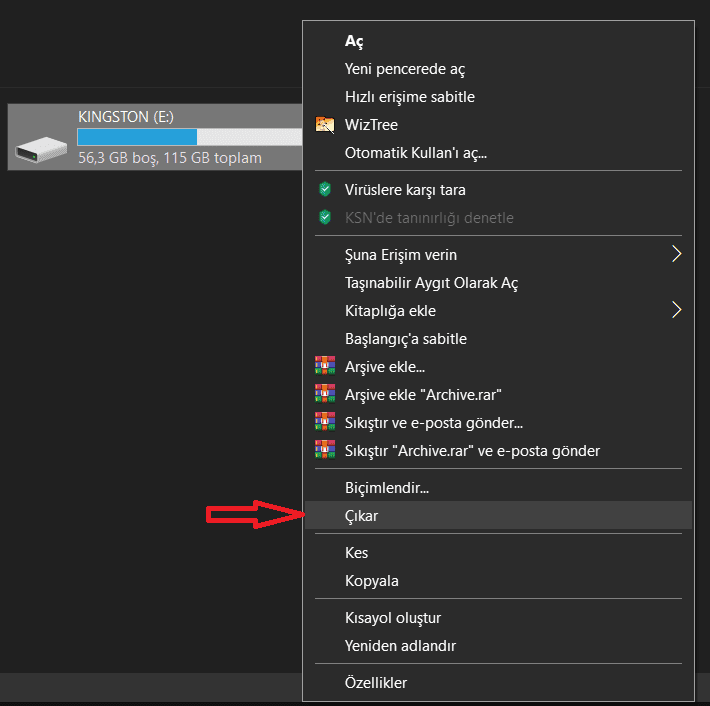710x706 pixels.
Task: Click the KINGSTON drive icon
Action: [x=42, y=147]
